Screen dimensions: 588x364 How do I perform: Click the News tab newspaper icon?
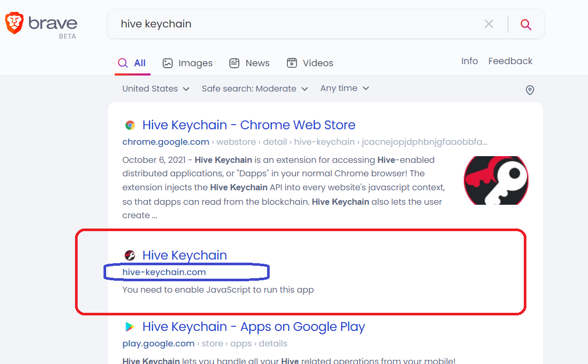click(x=234, y=63)
